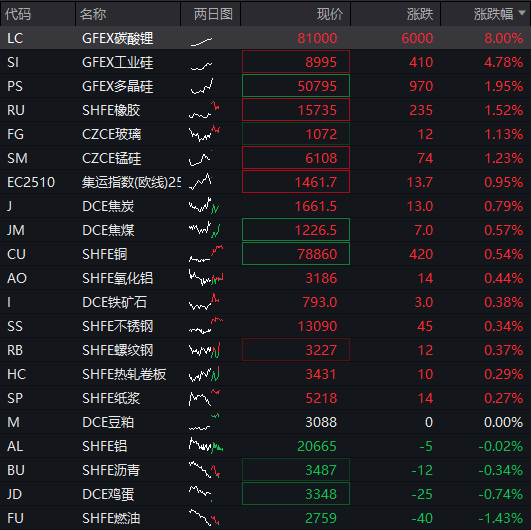The image size is (531, 530).
Task: Open the two-day mini chart for SHFE铜
Action: (x=206, y=254)
